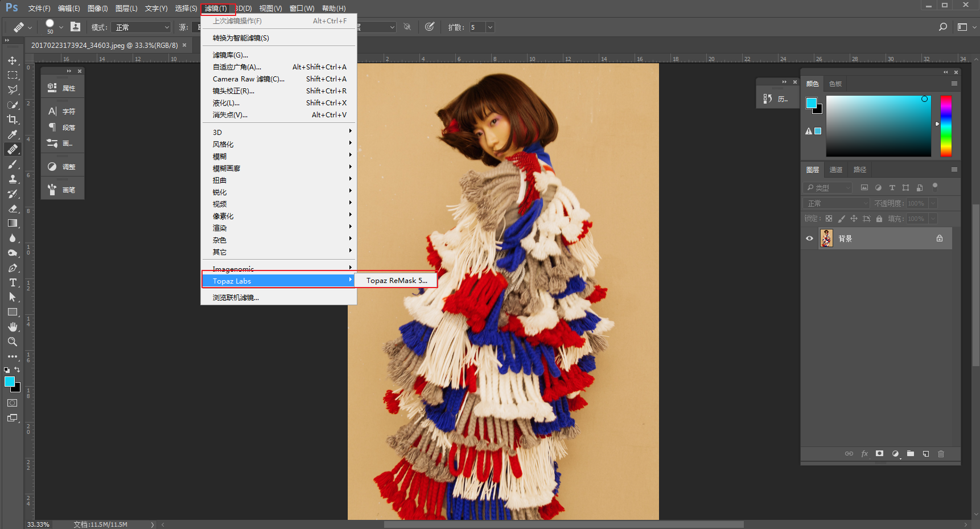This screenshot has height=529, width=980.
Task: Expand the 模糊 filter submenu
Action: [x=279, y=156]
